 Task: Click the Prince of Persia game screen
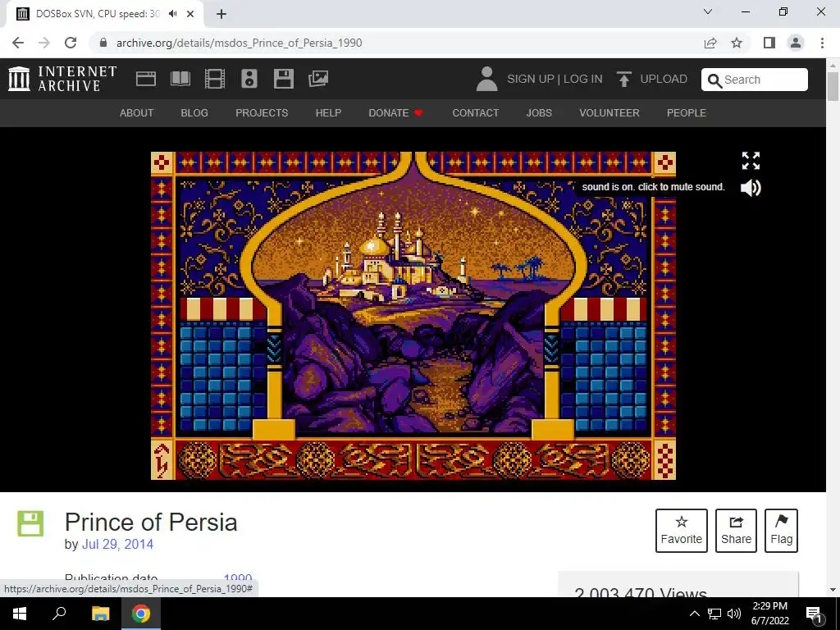pyautogui.click(x=413, y=316)
